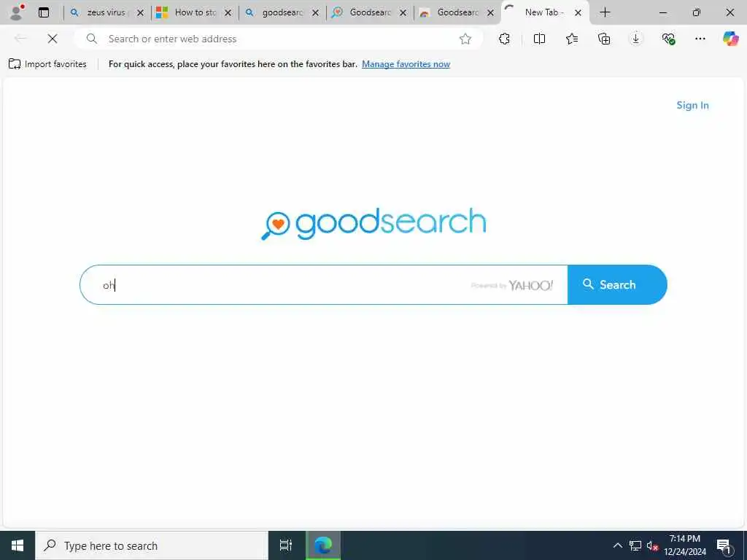
Task: Click the address bar field
Action: pyautogui.click(x=279, y=39)
